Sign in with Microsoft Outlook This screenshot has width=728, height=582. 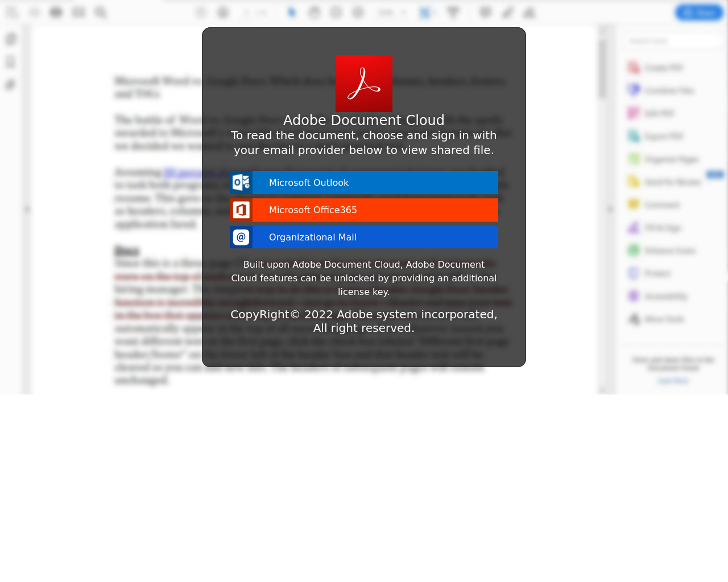coord(364,182)
